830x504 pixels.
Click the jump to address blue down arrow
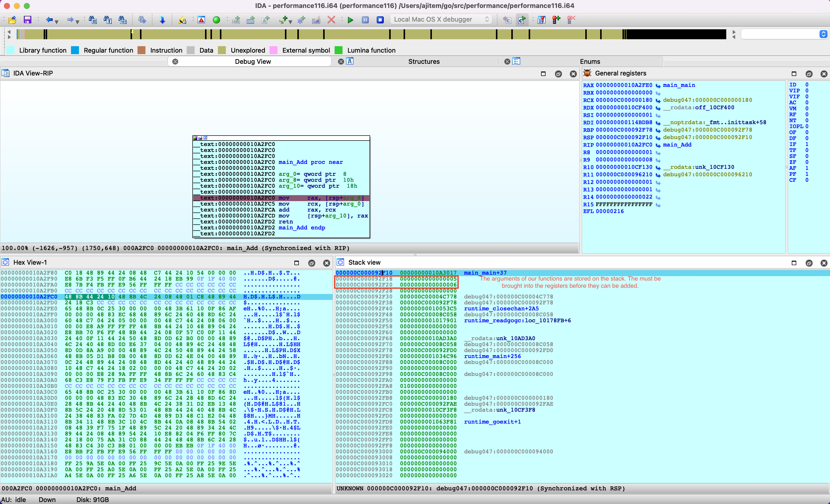[162, 20]
